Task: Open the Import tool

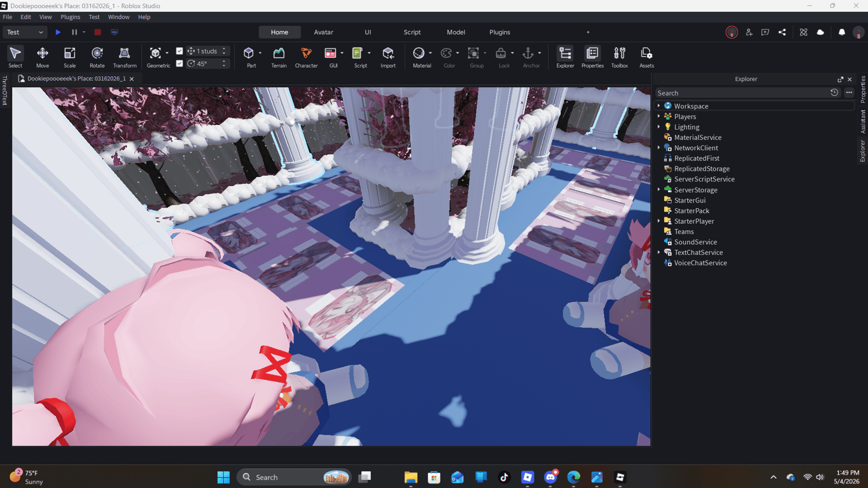Action: point(388,57)
